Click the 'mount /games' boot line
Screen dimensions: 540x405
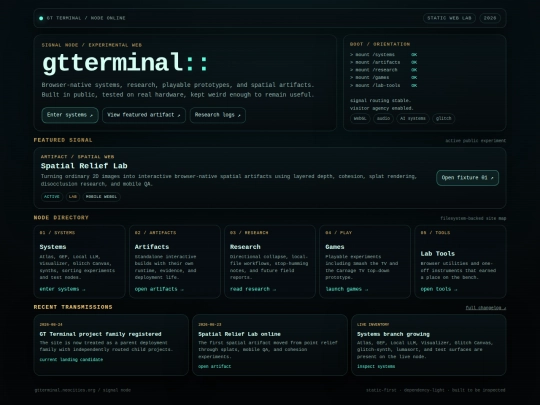point(383,77)
